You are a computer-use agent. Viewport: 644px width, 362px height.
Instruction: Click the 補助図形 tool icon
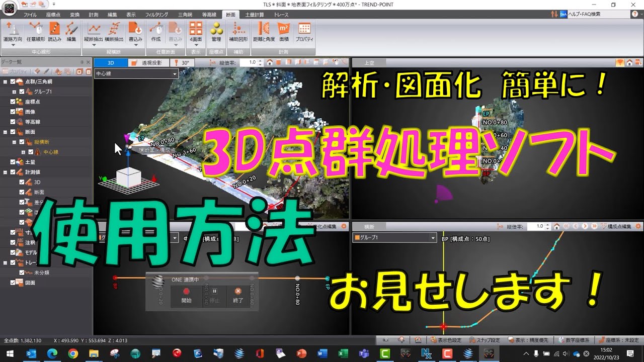[238, 32]
